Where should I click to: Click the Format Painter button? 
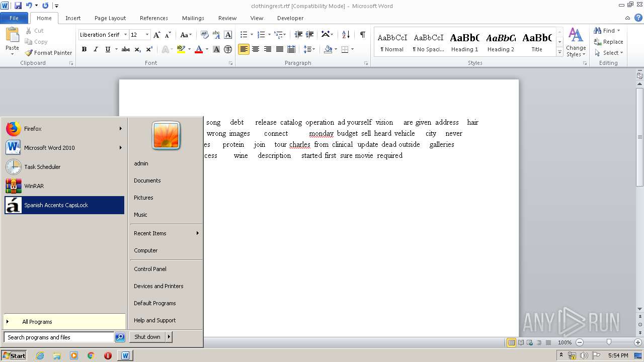tap(49, 53)
